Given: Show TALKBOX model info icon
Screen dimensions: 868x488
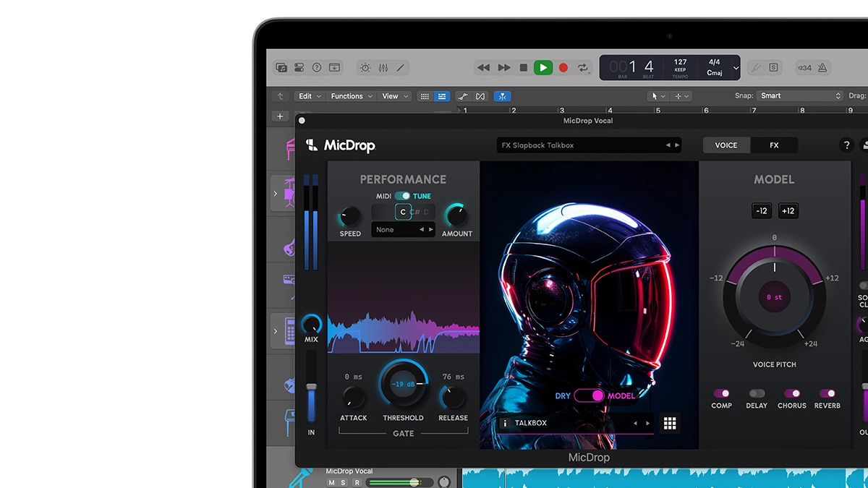Looking at the screenshot, I should 505,424.
